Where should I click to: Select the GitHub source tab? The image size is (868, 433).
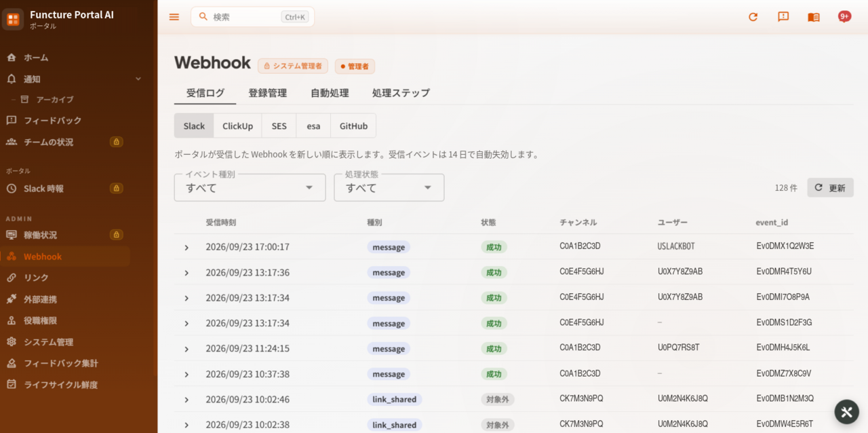pyautogui.click(x=353, y=126)
